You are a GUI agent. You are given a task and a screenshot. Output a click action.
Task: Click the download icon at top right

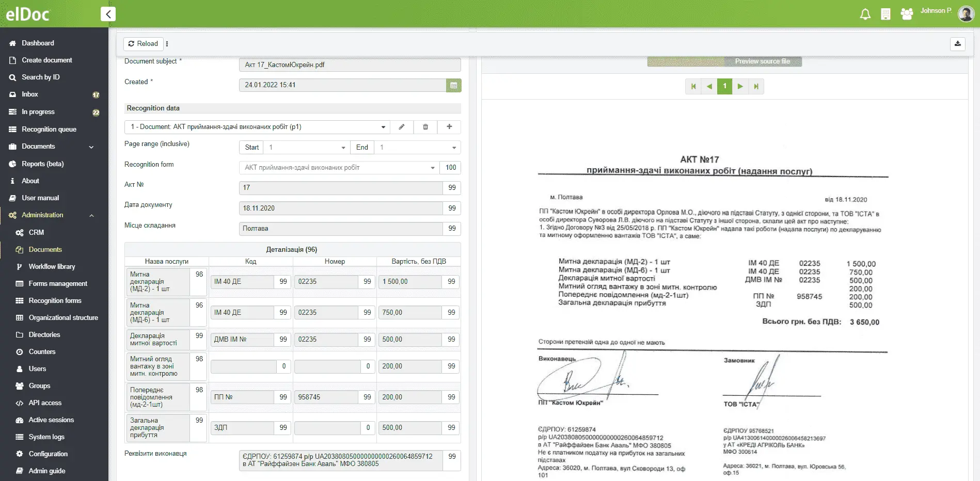(x=957, y=44)
